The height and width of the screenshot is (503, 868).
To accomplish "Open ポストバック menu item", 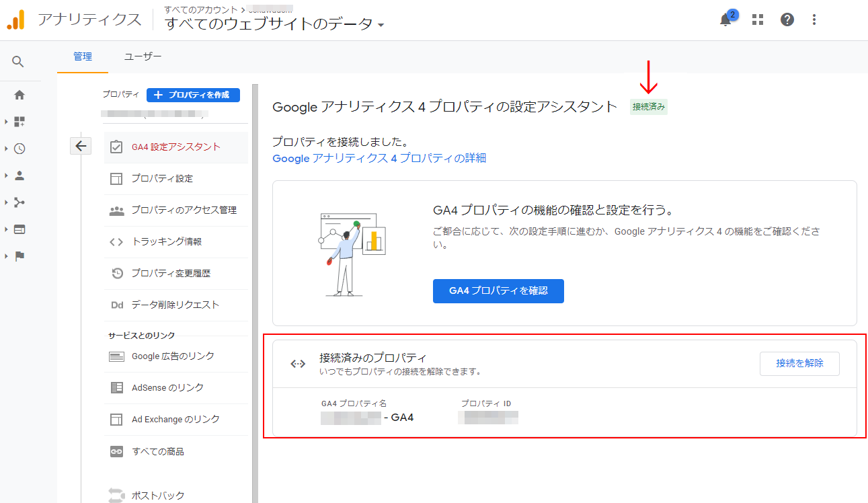I will (176, 496).
